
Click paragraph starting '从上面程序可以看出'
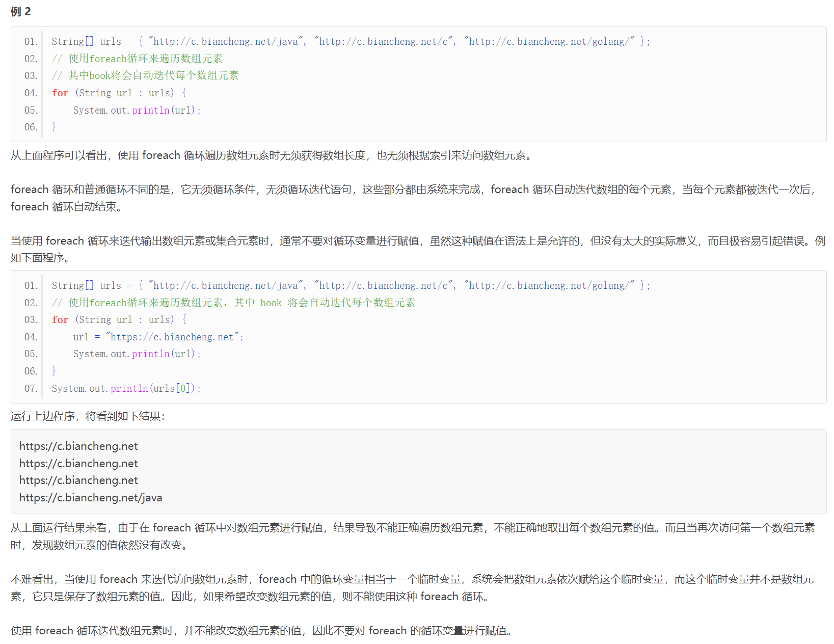(x=272, y=155)
